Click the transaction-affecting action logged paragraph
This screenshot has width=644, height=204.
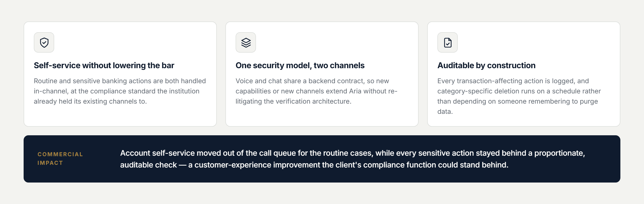(519, 96)
